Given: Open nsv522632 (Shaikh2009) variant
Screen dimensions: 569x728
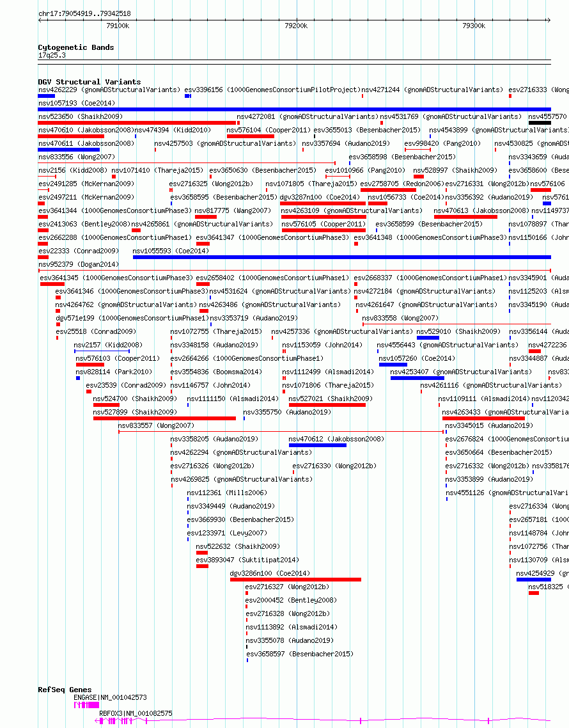Looking at the screenshot, I should pyautogui.click(x=238, y=548).
